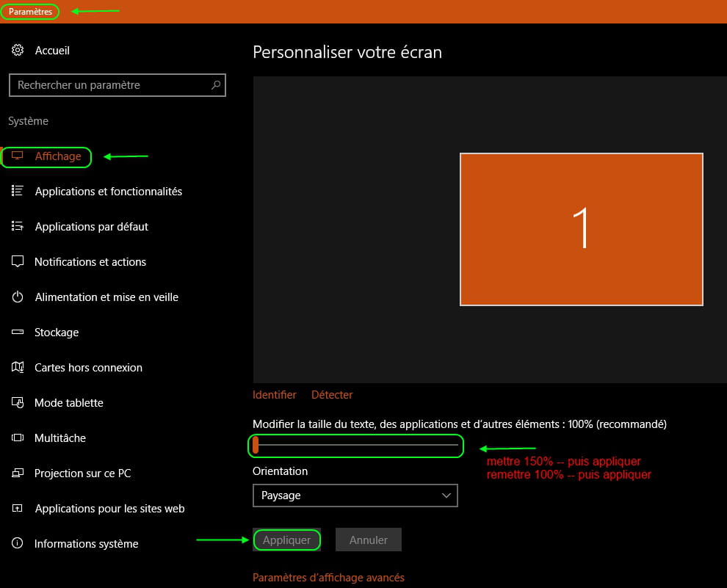Open Applications et fonctionnalités
The image size is (727, 588).
(109, 192)
